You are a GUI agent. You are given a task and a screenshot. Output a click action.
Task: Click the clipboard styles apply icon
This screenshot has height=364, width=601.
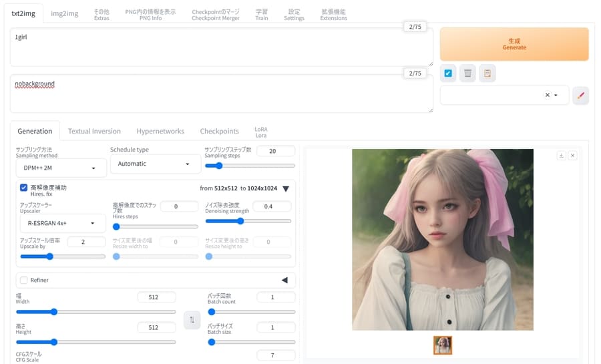point(487,73)
